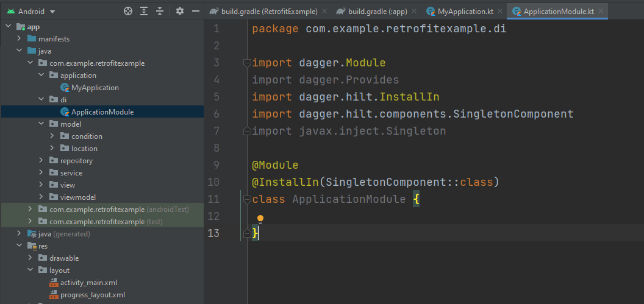Click the Collapse All icon in project panel

(x=160, y=11)
